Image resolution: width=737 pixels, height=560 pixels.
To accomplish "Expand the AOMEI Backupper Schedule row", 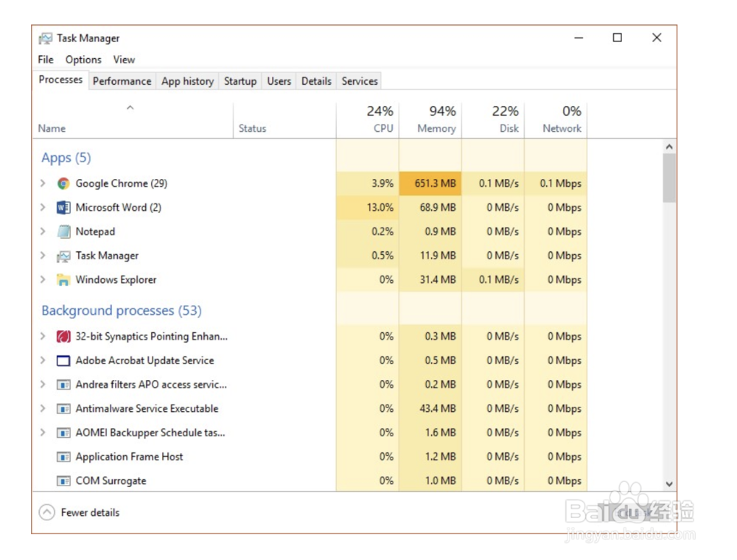I will tap(43, 432).
